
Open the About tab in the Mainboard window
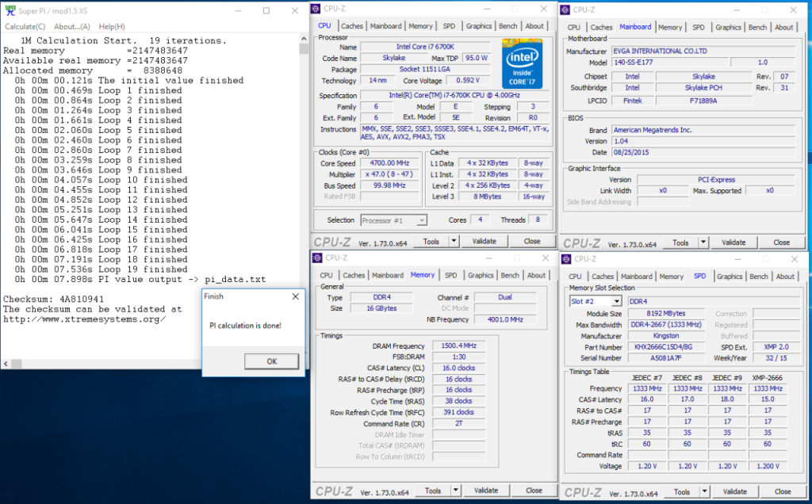click(x=784, y=28)
